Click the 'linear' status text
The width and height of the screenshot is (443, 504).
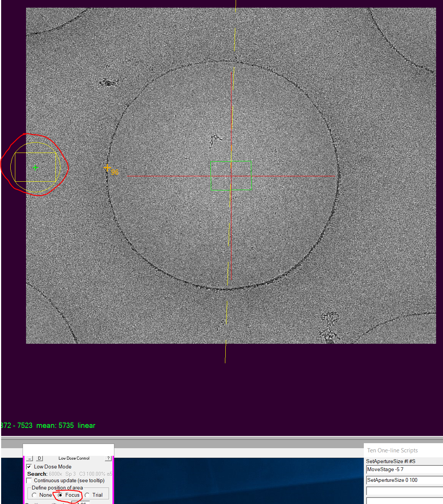[x=86, y=425]
